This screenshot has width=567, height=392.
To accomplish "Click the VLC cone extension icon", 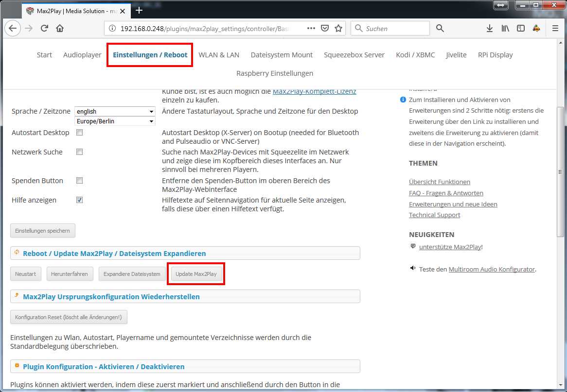I will click(x=537, y=28).
